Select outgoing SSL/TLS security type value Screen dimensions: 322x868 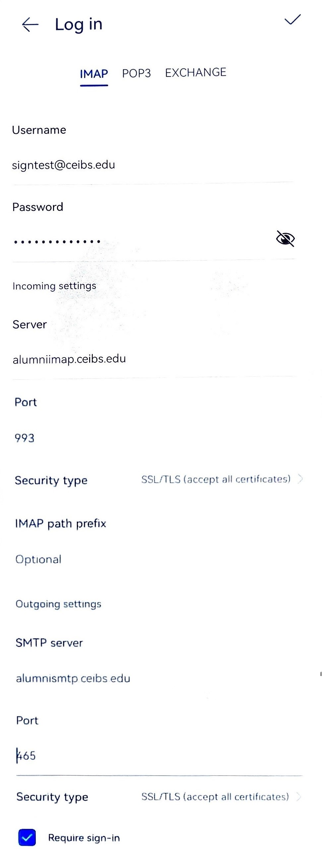coord(215,797)
